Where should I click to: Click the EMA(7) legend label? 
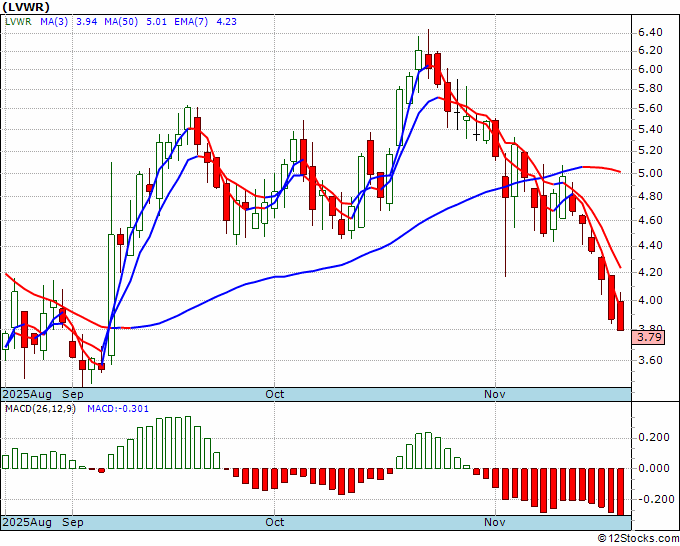tap(191, 21)
